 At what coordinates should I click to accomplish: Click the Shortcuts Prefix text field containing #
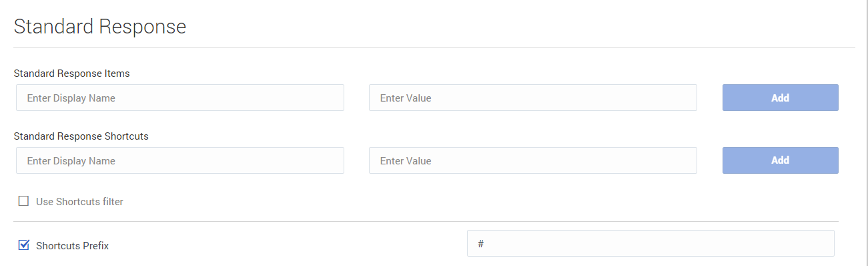650,243
